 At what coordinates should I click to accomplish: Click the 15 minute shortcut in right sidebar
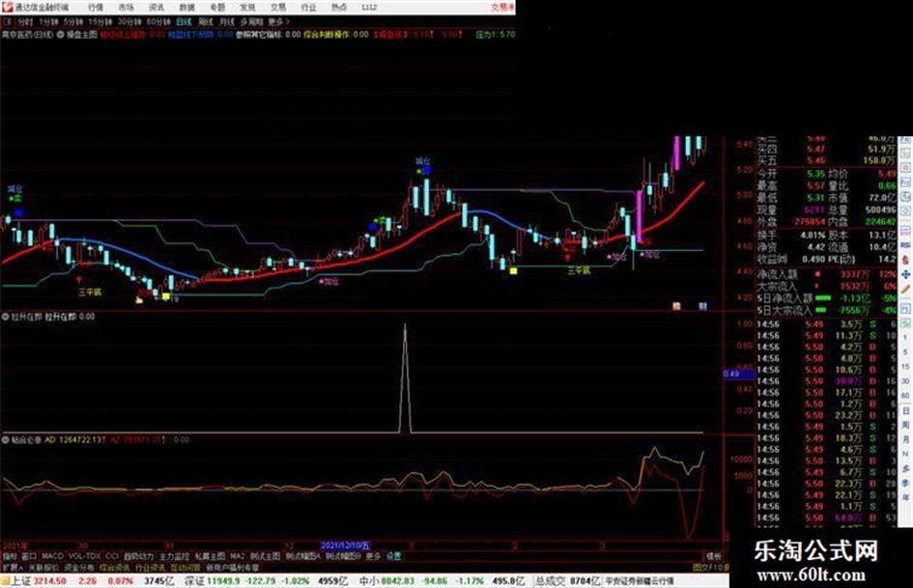pyautogui.click(x=905, y=367)
